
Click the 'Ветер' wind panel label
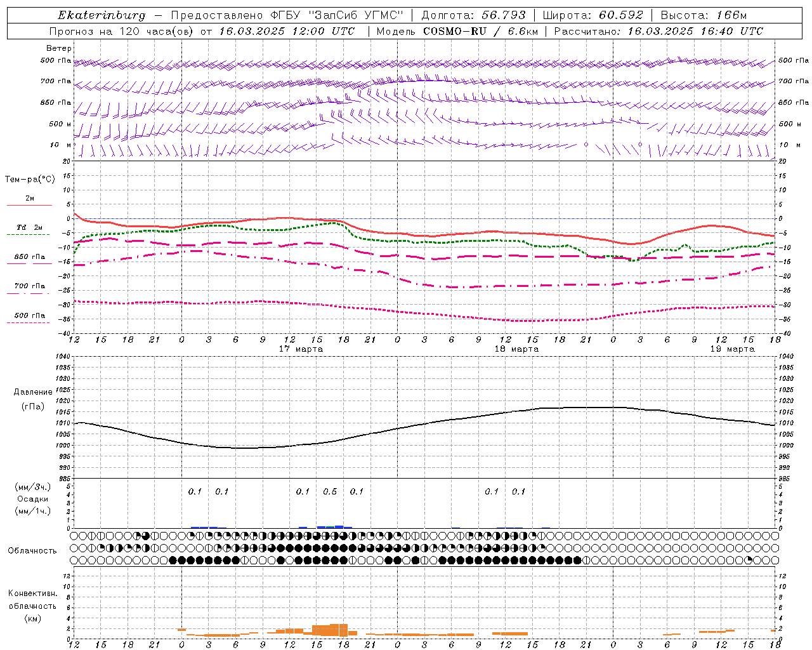pyautogui.click(x=59, y=48)
